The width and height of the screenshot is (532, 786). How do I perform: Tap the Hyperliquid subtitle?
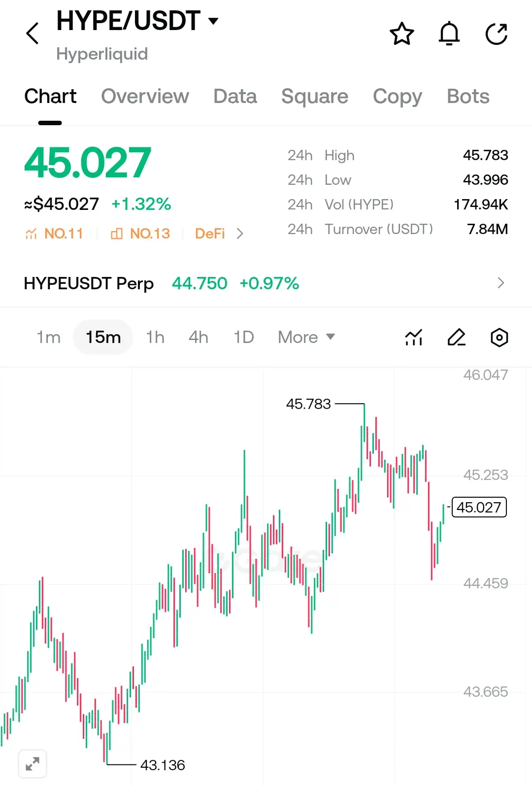(102, 54)
